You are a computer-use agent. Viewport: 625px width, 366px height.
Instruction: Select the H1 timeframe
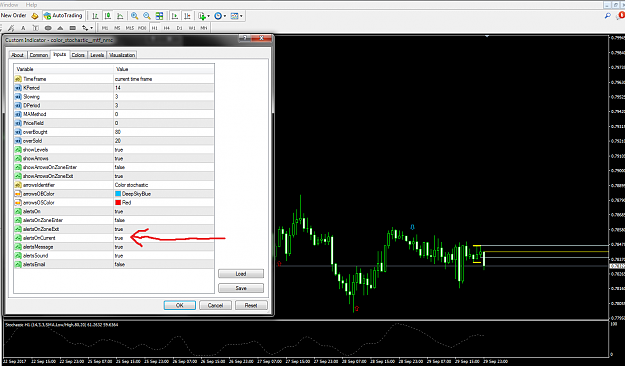(154, 28)
